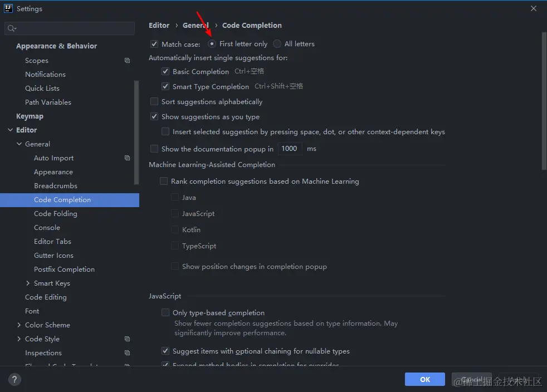Enable Rank completion suggestions based on Machine Learning
The width and height of the screenshot is (547, 392).
click(x=164, y=181)
